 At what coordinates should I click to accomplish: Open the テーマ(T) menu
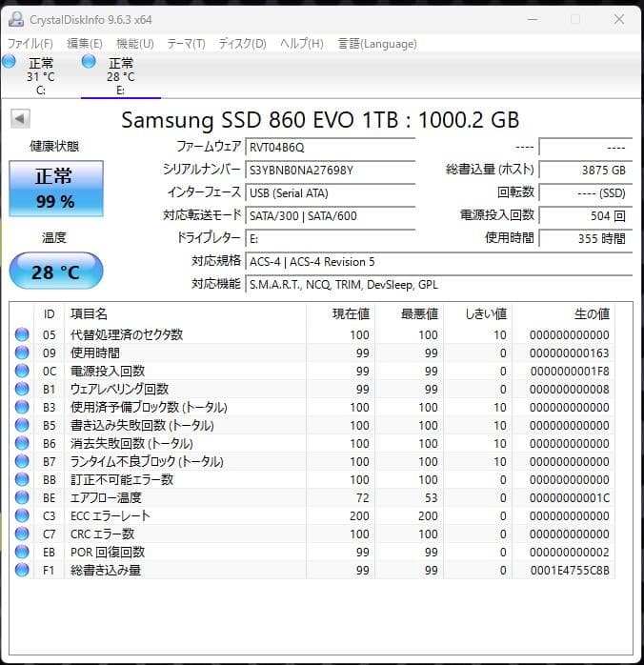click(186, 44)
